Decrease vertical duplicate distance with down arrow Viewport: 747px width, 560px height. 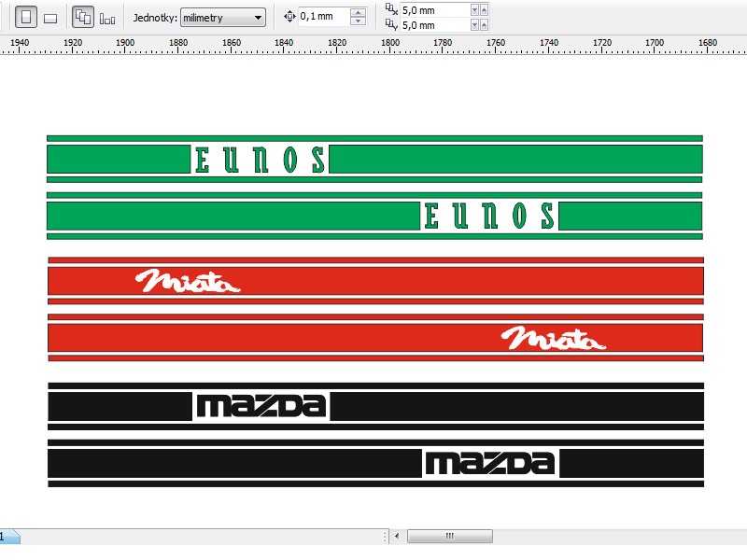474,25
